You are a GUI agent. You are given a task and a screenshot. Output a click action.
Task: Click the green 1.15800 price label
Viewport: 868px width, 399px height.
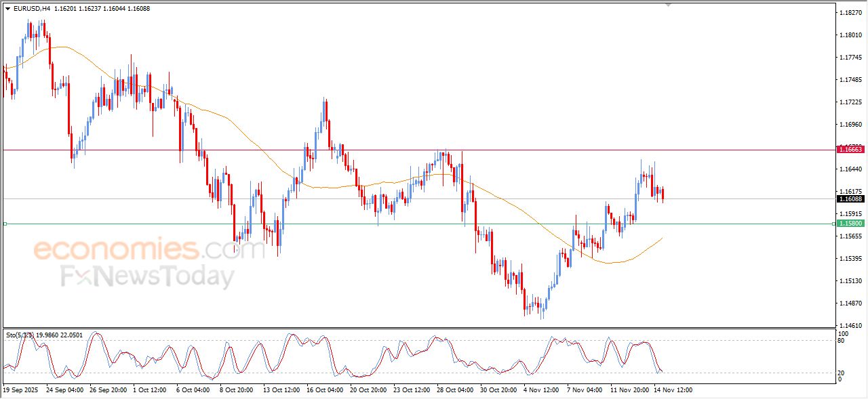point(850,223)
